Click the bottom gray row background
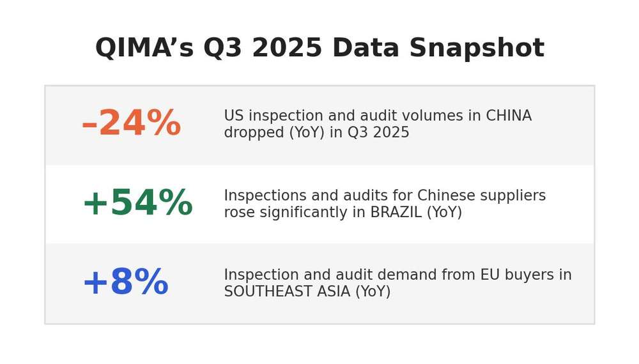The height and width of the screenshot is (364, 639). (319, 284)
